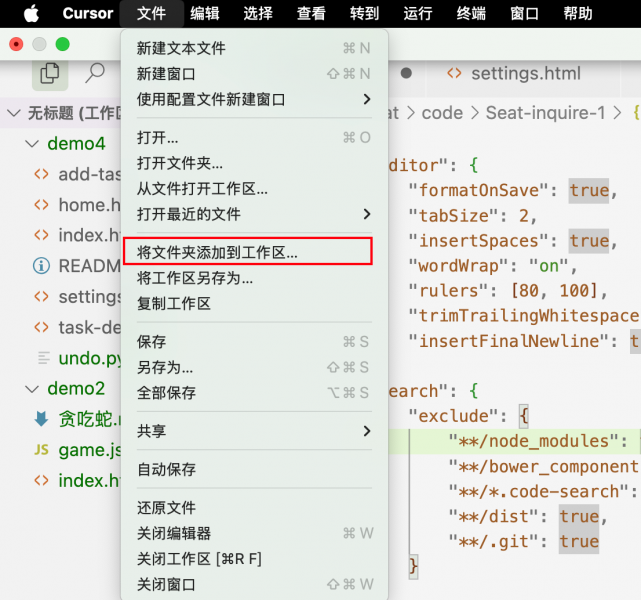Open index.html under demo4
Screen dimensions: 641x600
click(x=61, y=235)
